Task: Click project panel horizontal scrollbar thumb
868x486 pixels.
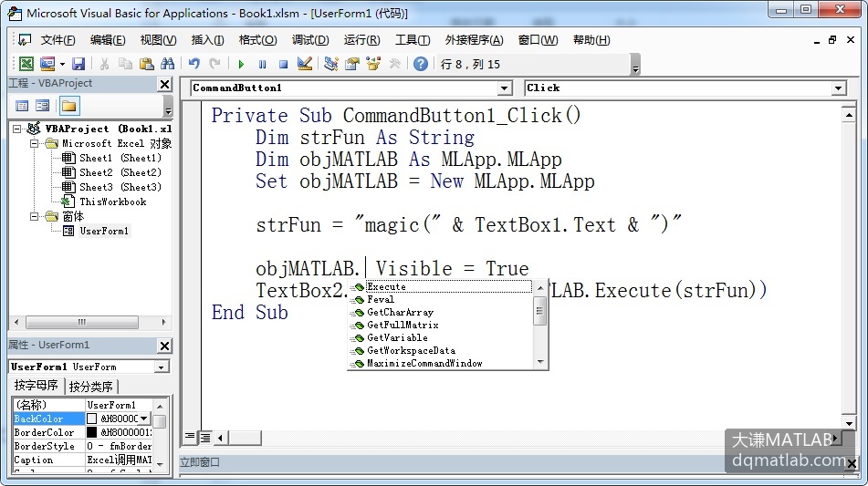Action: [82, 322]
